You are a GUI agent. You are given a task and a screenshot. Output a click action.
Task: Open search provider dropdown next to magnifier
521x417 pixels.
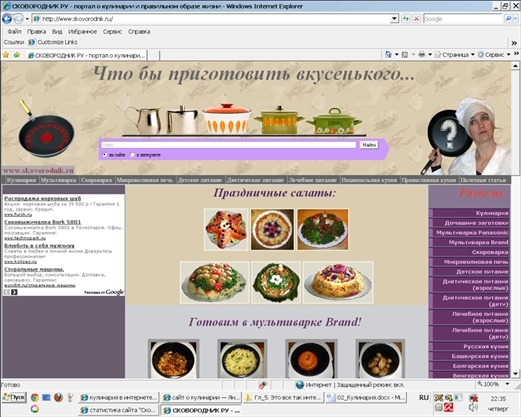tap(516, 19)
